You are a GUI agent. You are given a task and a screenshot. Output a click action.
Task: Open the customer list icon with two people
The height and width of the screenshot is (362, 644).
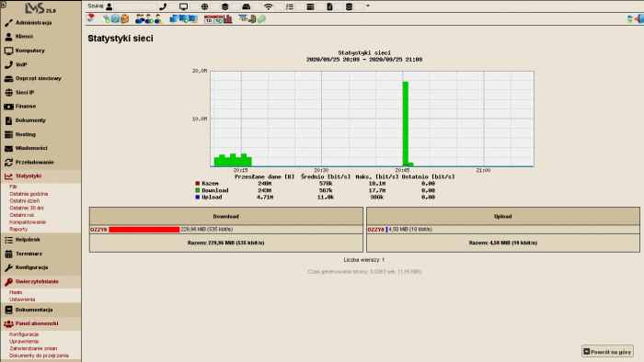[140, 19]
